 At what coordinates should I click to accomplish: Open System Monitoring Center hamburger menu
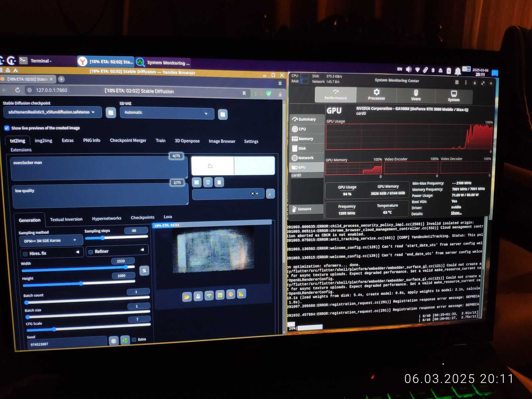(457, 82)
